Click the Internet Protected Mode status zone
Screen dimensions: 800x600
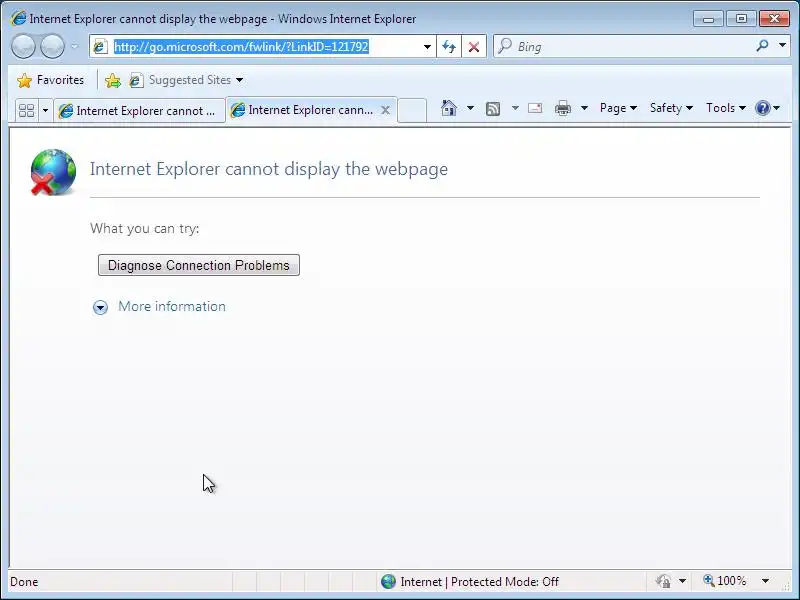coord(470,582)
